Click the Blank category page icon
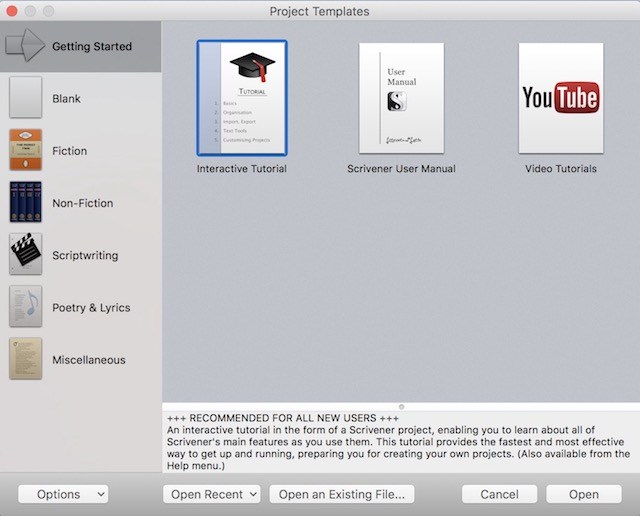 [x=25, y=98]
